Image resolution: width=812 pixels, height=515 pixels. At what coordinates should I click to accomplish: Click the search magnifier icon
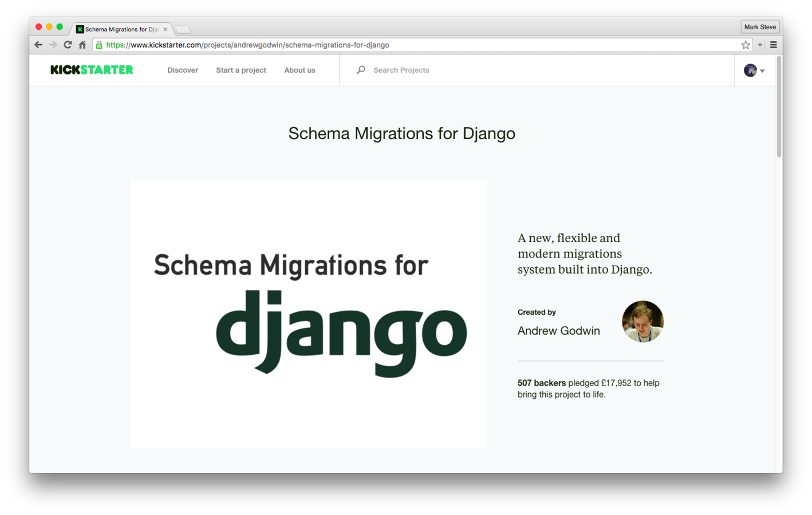pos(361,70)
